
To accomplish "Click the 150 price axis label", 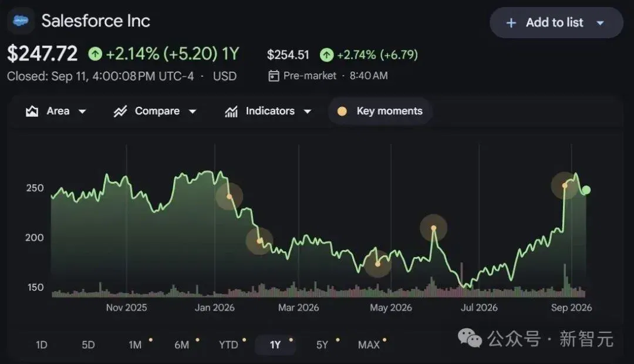I will 35,287.
